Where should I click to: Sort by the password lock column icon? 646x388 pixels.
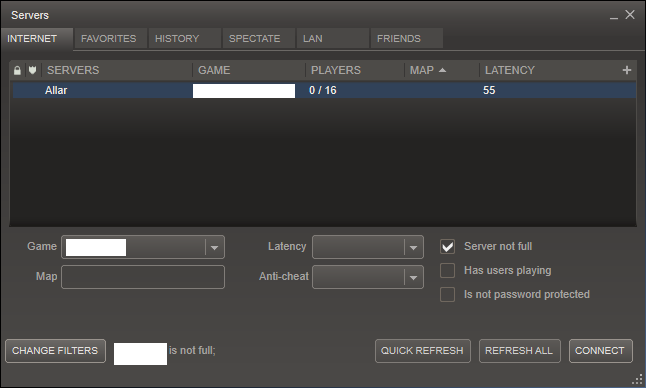[17, 70]
